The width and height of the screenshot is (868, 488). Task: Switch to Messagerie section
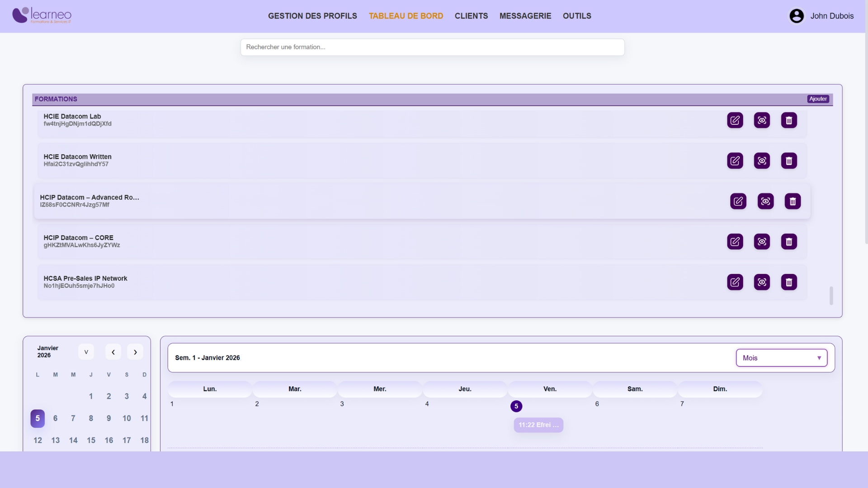pos(525,16)
